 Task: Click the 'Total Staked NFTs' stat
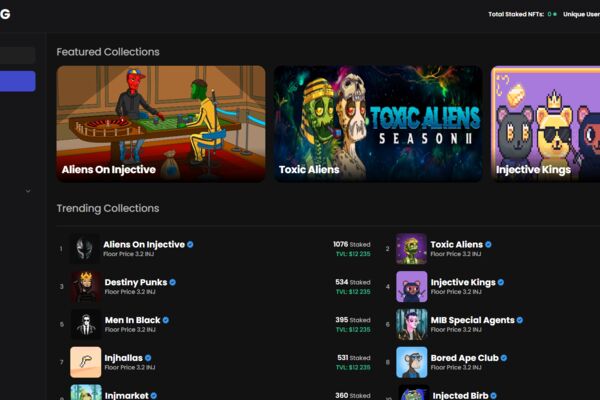[522, 14]
